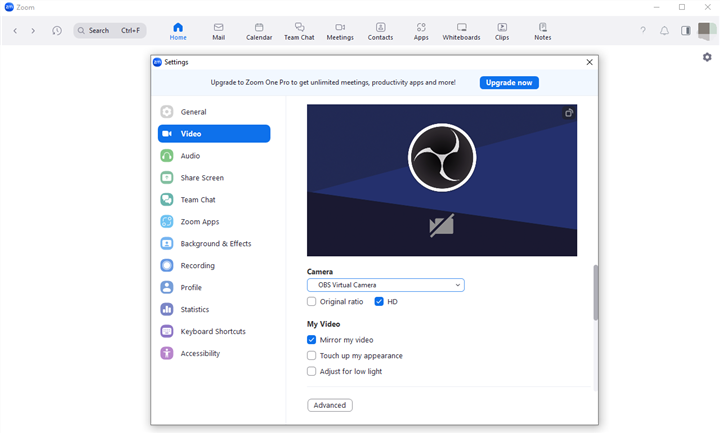The height and width of the screenshot is (434, 720).
Task: Uncheck the HD checkbox
Action: (379, 302)
